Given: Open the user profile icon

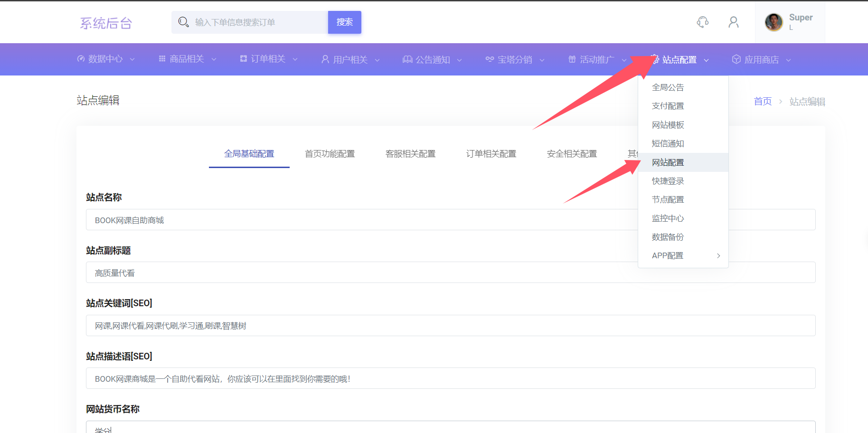Looking at the screenshot, I should 733,22.
